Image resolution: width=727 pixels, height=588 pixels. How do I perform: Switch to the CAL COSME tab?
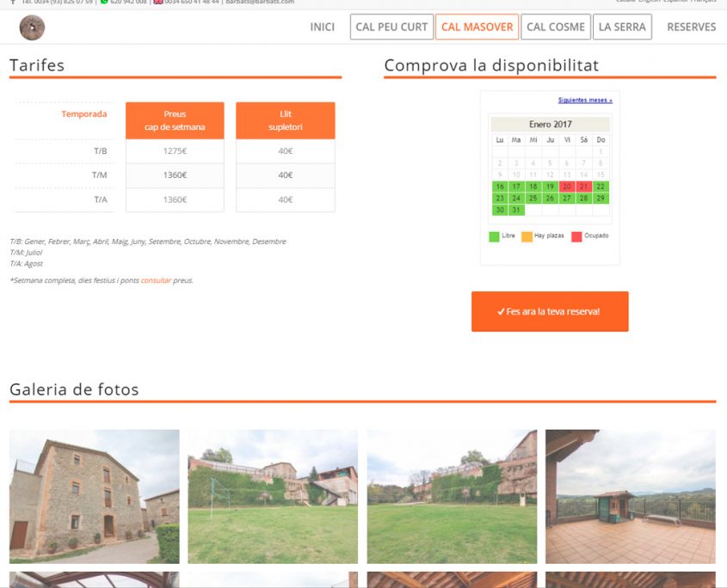point(556,27)
